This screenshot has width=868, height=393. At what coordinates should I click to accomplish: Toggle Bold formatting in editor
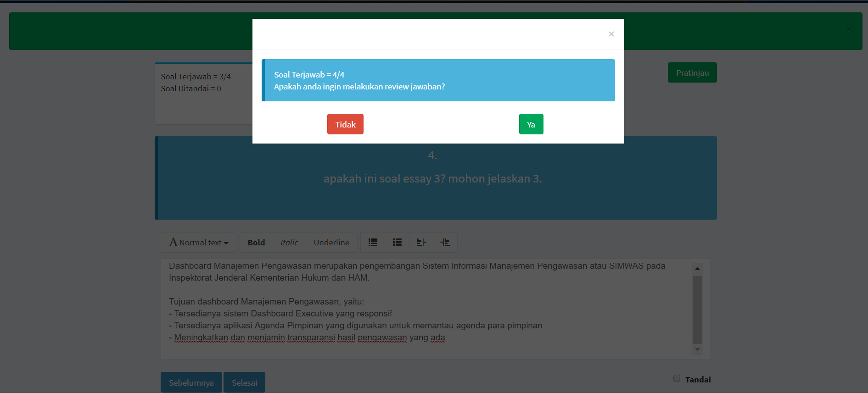pos(256,243)
